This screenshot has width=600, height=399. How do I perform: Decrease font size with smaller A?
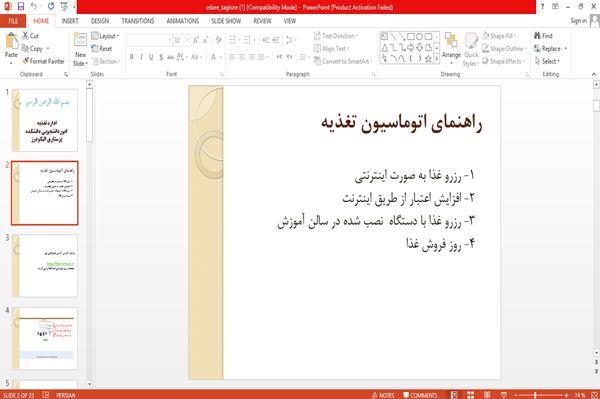205,40
